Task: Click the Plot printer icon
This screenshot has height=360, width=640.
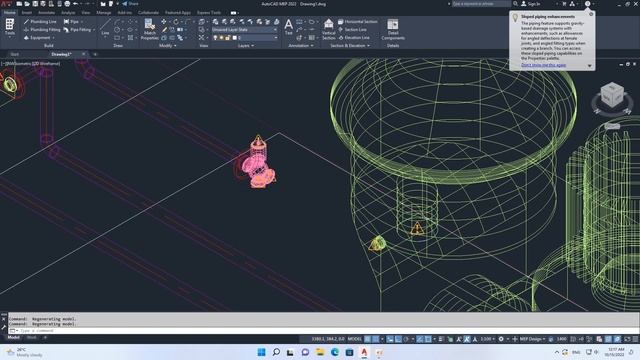Action: (x=67, y=4)
